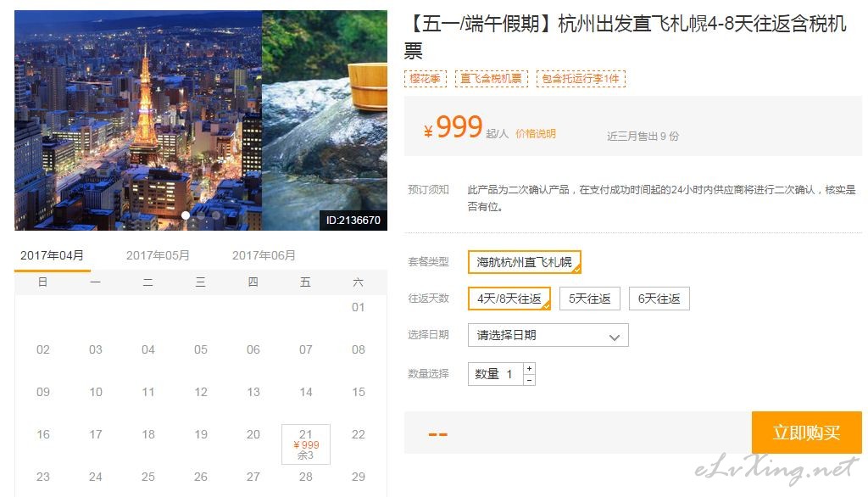Viewport: 868px width, 497px height.
Task: Click April 10 in the calendar
Action: [96, 392]
